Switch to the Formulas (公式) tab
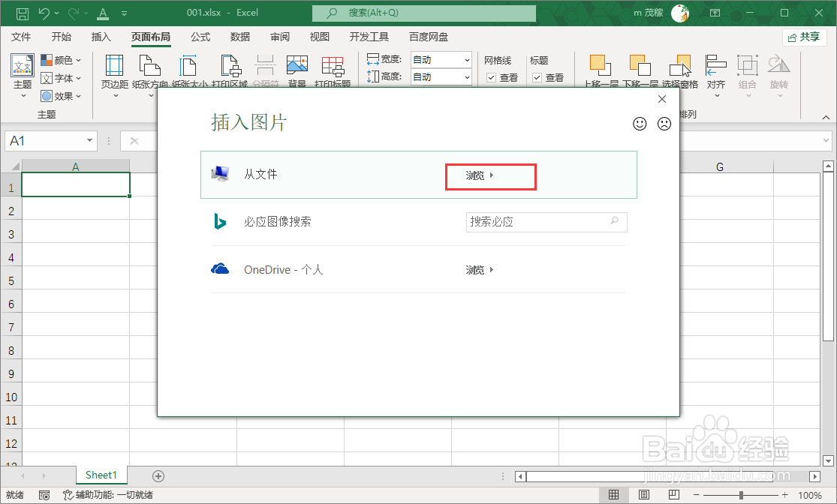Screen dimensions: 837x504 pos(200,37)
